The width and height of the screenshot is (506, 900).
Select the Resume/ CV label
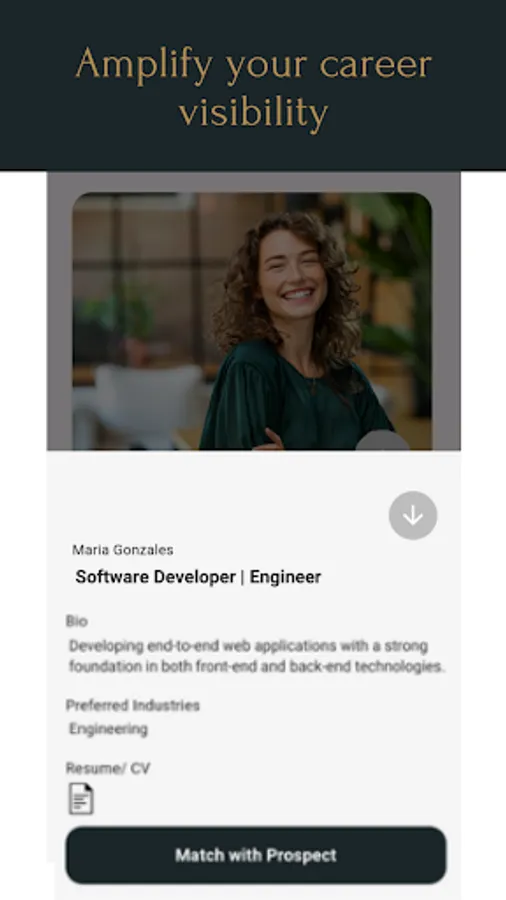108,768
